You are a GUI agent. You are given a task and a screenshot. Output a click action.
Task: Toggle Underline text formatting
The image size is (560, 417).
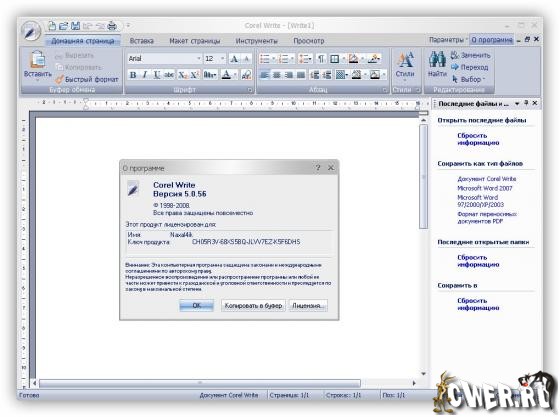point(157,75)
